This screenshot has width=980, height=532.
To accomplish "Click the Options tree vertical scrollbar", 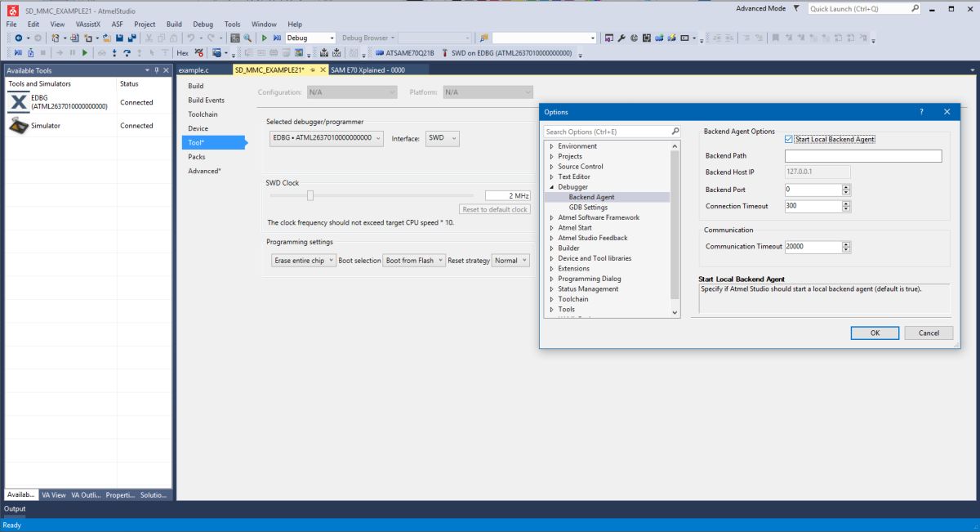I will click(x=675, y=228).
